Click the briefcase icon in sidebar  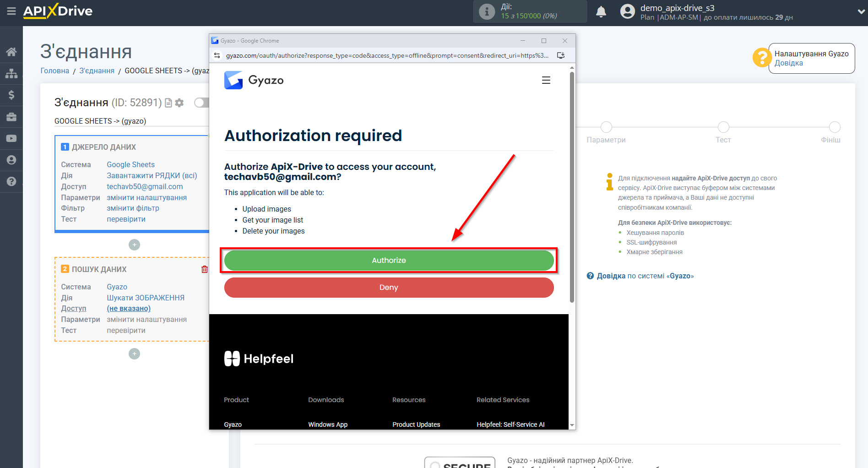[11, 117]
